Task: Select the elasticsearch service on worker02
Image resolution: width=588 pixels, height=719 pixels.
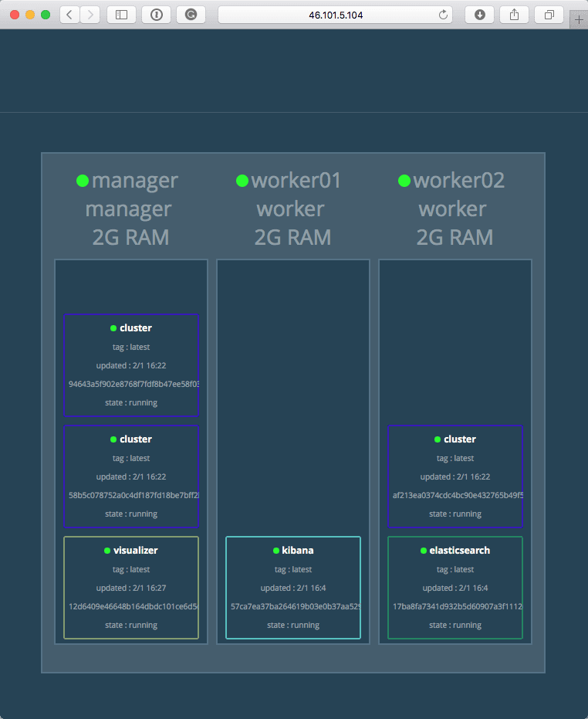Action: coord(455,588)
